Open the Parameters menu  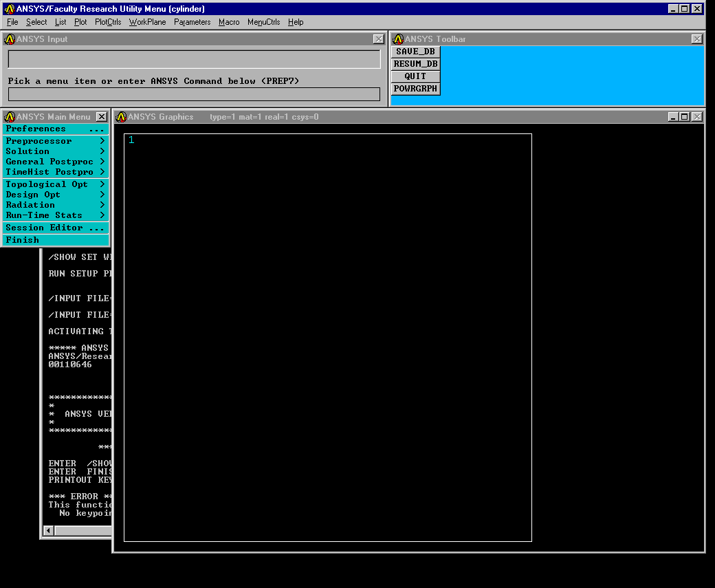click(192, 22)
